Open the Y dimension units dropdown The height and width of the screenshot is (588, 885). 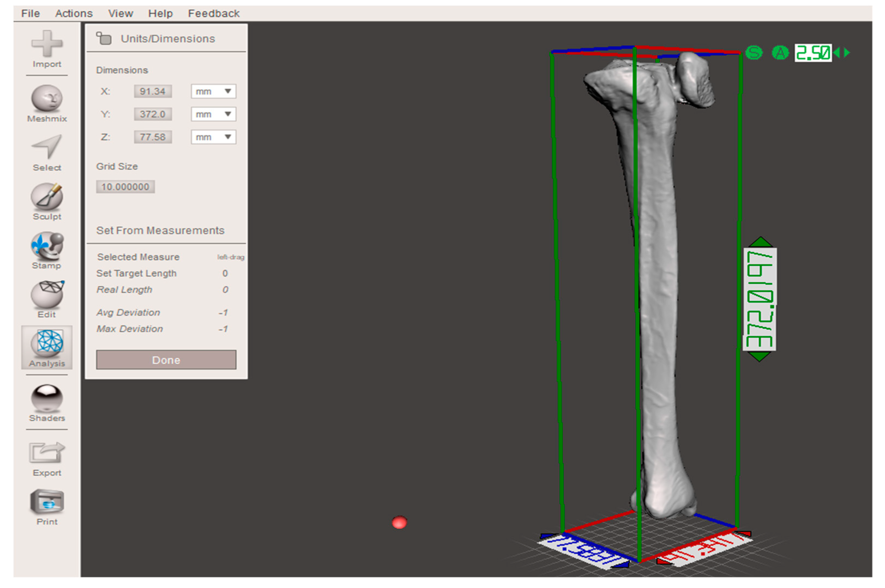pyautogui.click(x=213, y=114)
